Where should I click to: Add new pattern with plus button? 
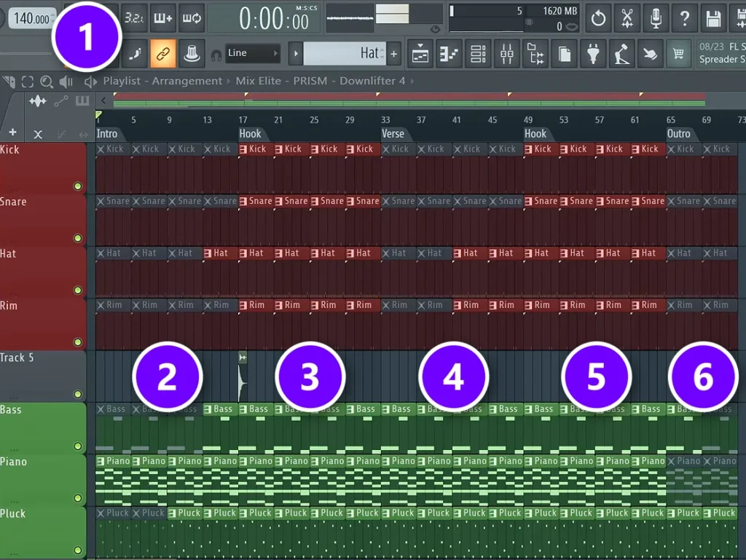394,54
